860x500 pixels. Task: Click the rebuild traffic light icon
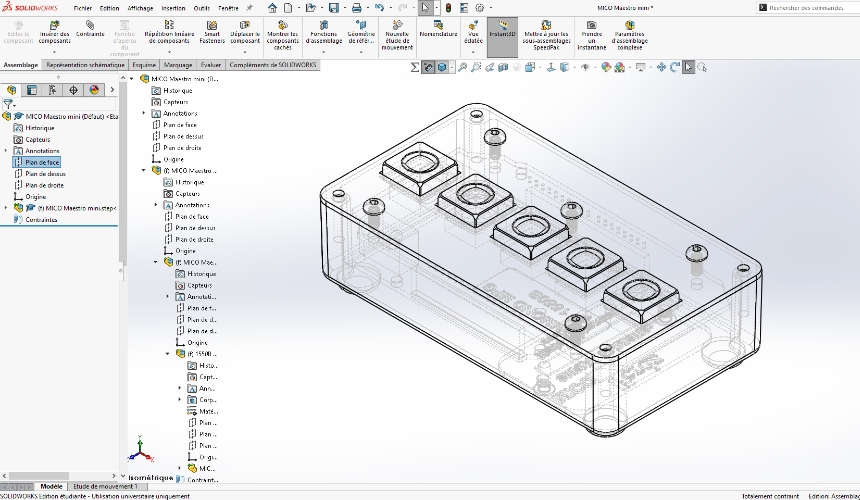tap(448, 8)
